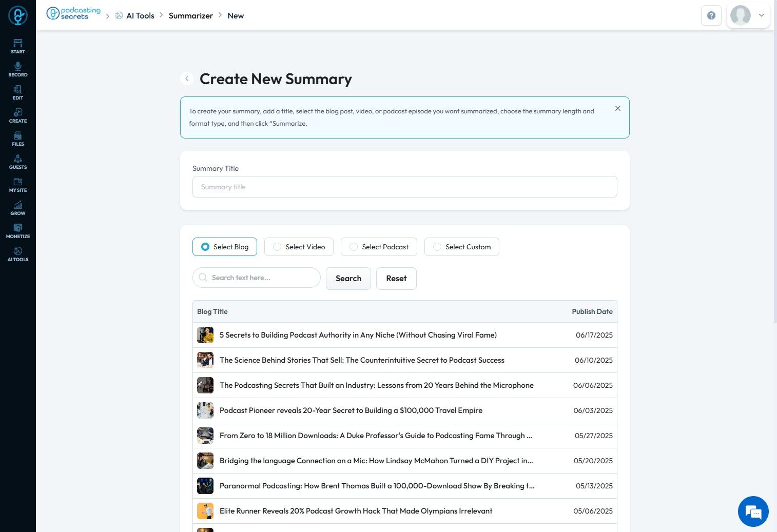777x532 pixels.
Task: Open the Edit section in sidebar
Action: click(18, 92)
